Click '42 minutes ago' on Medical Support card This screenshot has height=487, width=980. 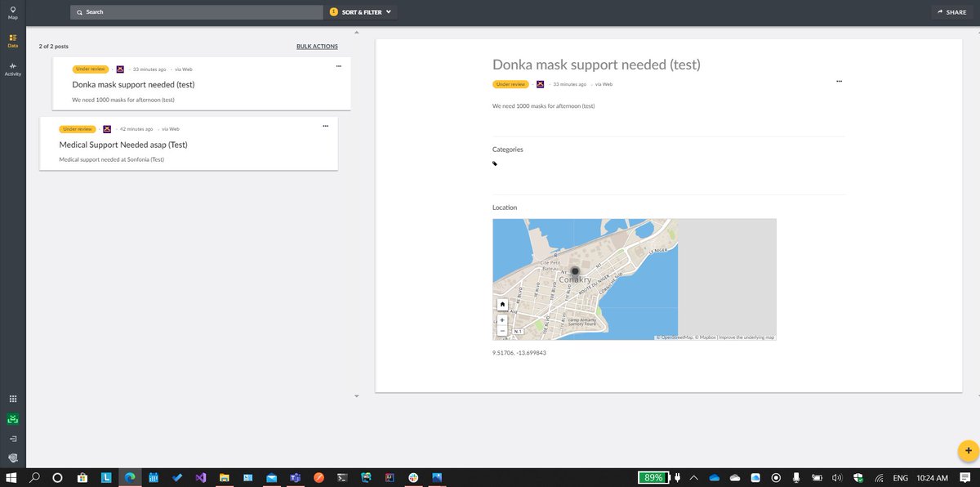pyautogui.click(x=136, y=129)
